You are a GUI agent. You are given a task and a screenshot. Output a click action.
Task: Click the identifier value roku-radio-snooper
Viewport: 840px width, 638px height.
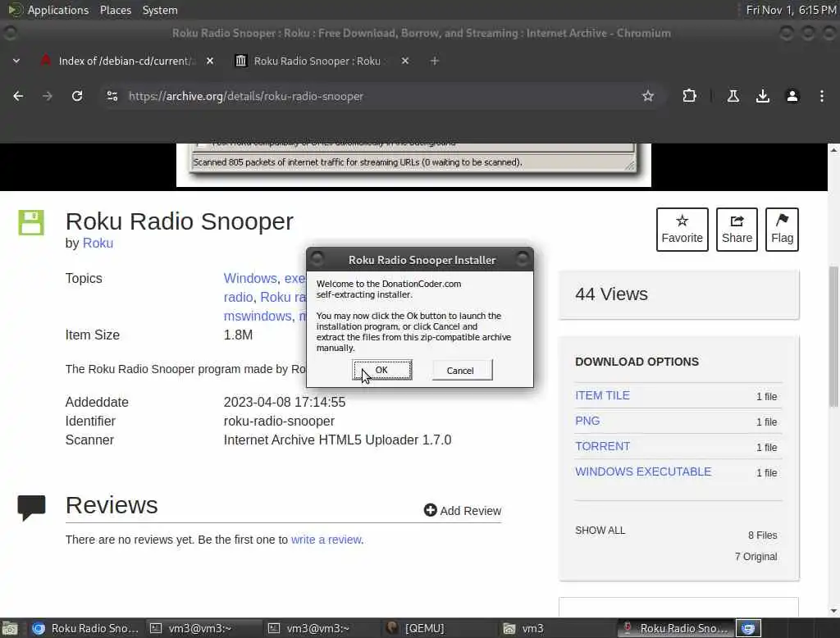coord(279,421)
